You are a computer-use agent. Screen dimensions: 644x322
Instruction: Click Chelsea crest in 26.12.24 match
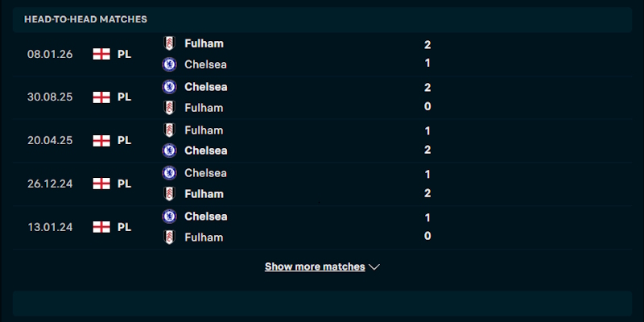click(x=169, y=173)
